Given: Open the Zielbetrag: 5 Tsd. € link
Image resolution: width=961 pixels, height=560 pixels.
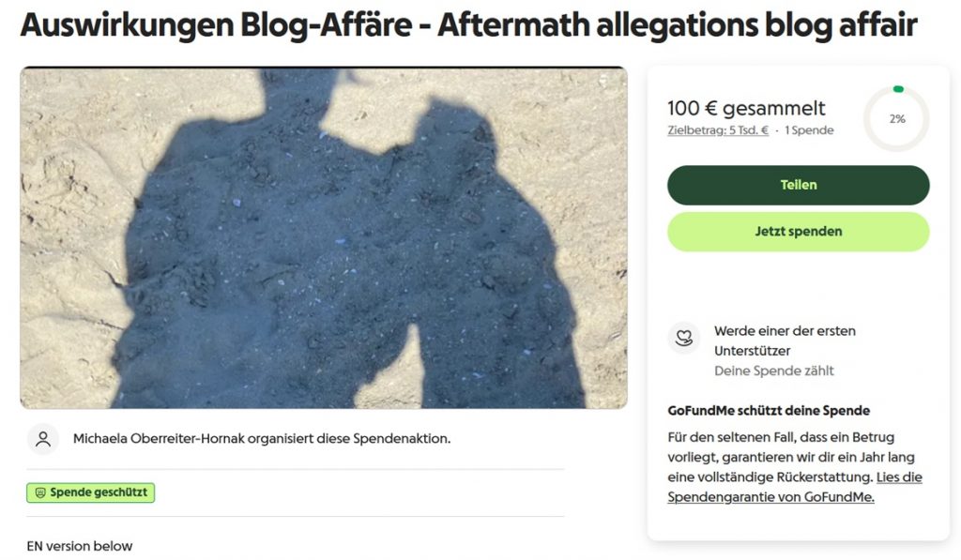Looking at the screenshot, I should (x=718, y=130).
